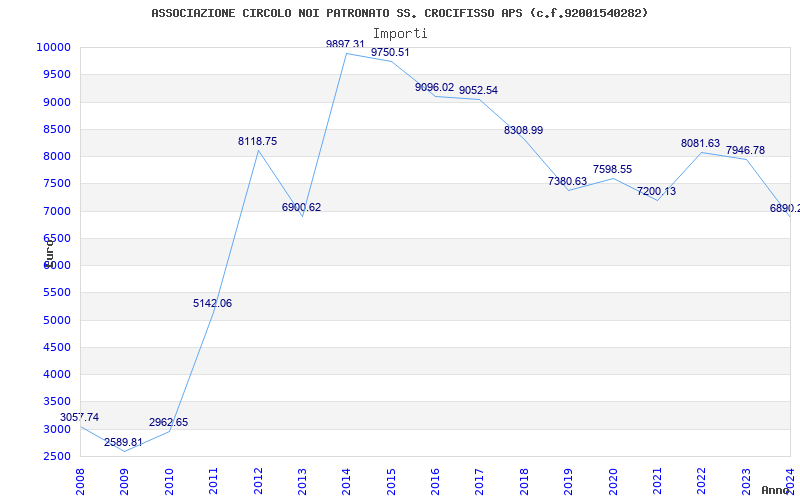Click the 4500 y-axis tick label
The width and height of the screenshot is (800, 500).
point(56,347)
